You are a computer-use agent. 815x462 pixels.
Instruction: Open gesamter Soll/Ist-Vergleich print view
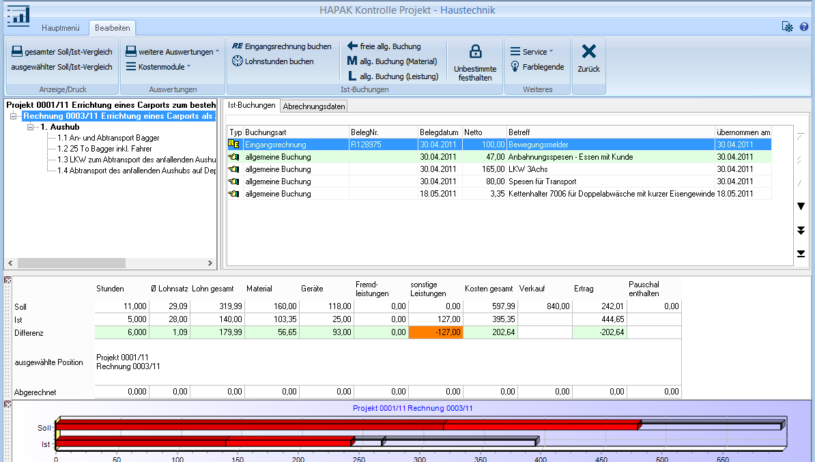(x=62, y=51)
